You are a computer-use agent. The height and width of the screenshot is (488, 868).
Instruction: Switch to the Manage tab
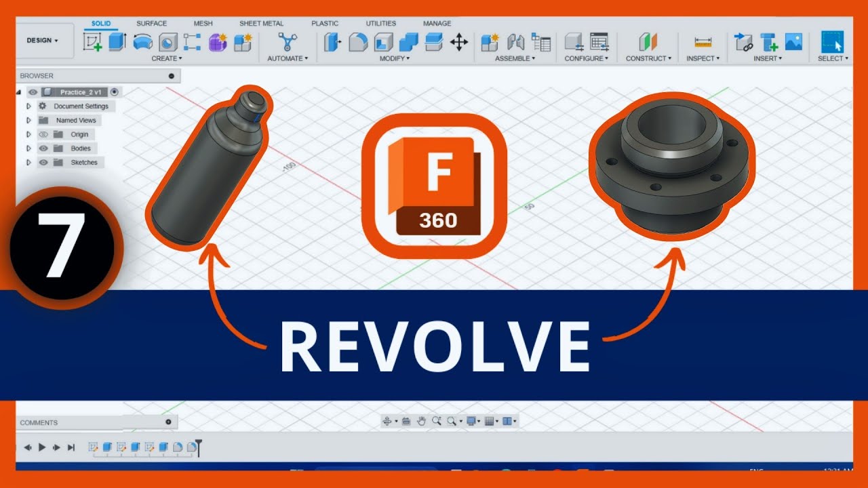click(x=437, y=24)
